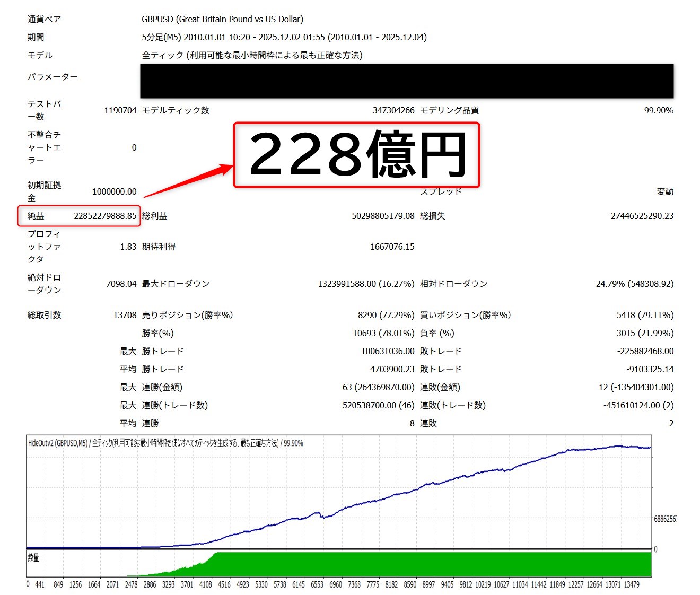Select the spread value 変動
700x595 pixels.
tap(665, 191)
